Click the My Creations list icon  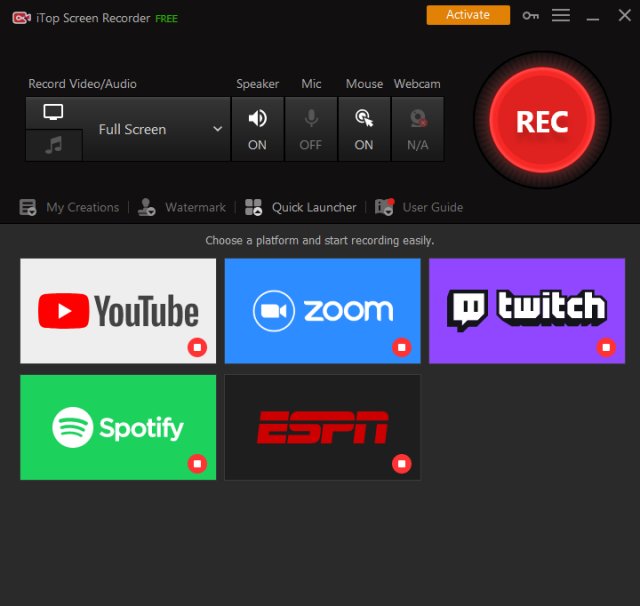click(x=28, y=207)
